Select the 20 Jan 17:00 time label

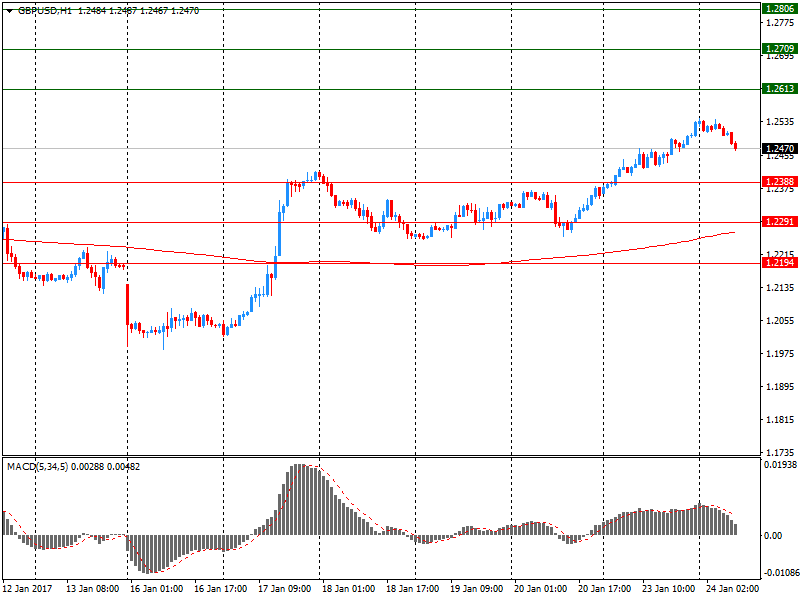pos(605,588)
